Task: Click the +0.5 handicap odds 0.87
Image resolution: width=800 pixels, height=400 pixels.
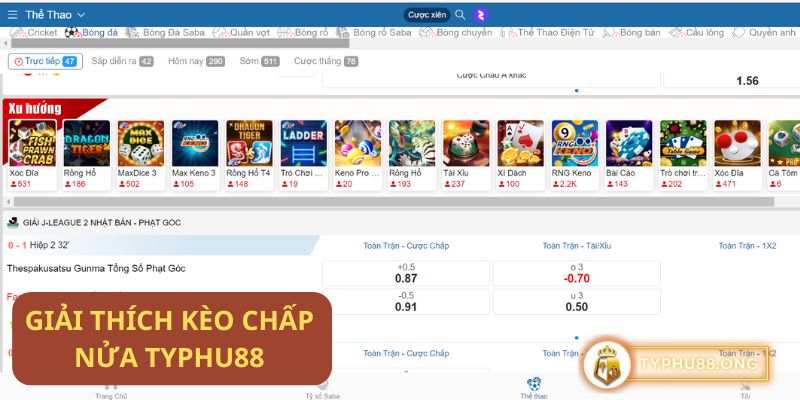Action: pos(406,273)
